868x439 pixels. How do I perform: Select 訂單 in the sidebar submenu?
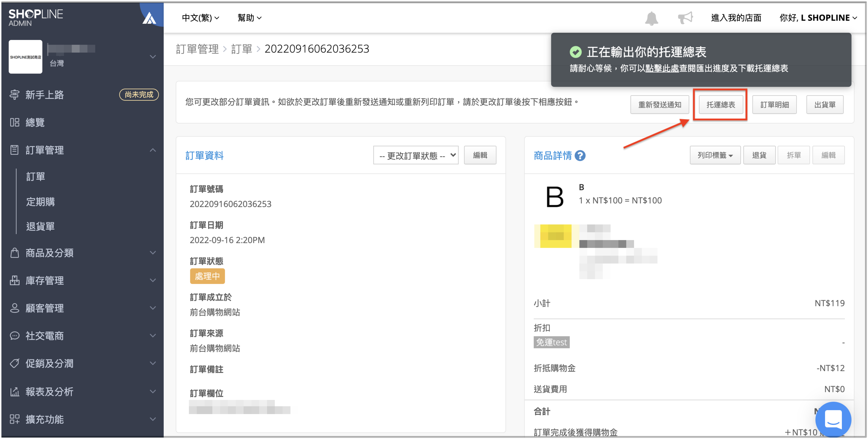tap(36, 176)
